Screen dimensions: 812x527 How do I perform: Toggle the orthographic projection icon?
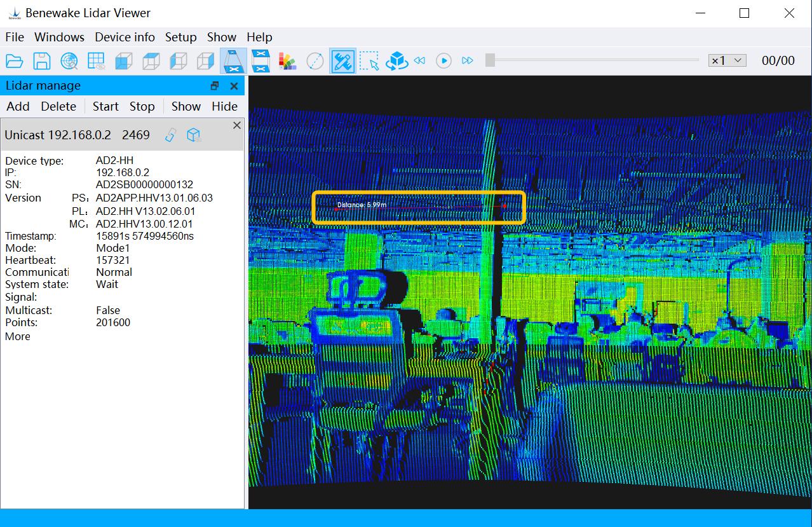click(261, 61)
